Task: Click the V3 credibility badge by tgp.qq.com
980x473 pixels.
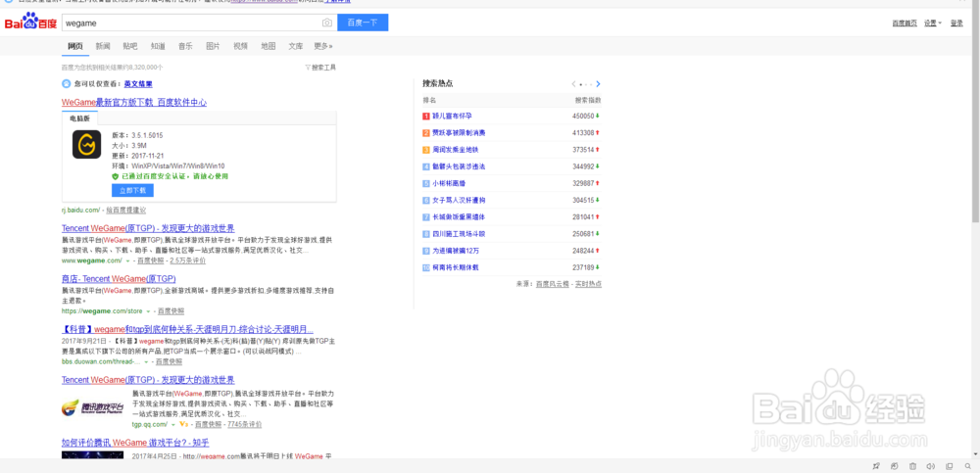Action: coord(184,424)
